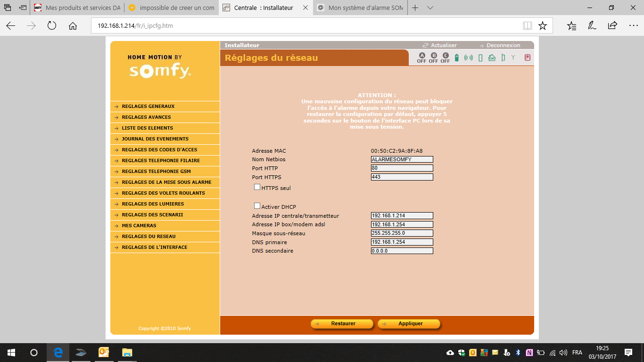
Task: Click the Bluetooth tray icon
Action: (518, 353)
